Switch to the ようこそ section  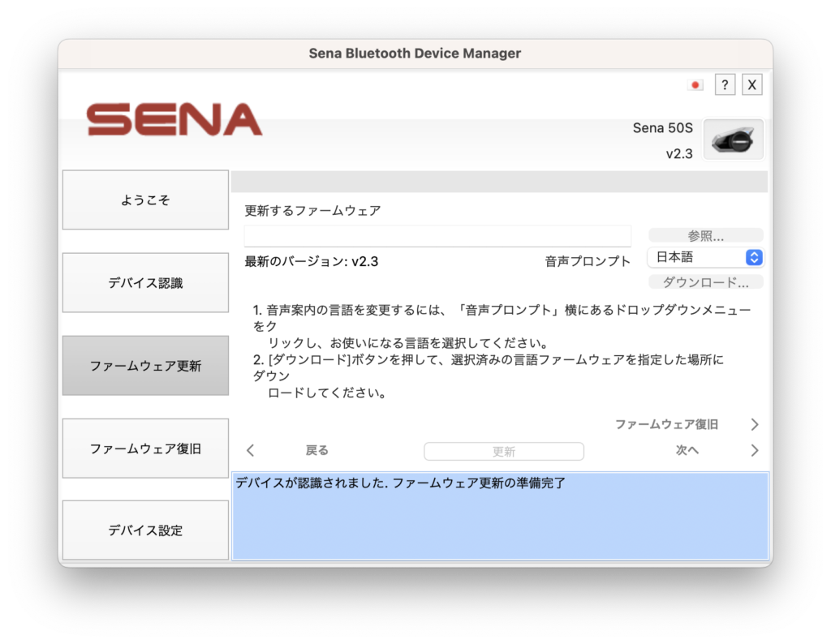pyautogui.click(x=144, y=200)
